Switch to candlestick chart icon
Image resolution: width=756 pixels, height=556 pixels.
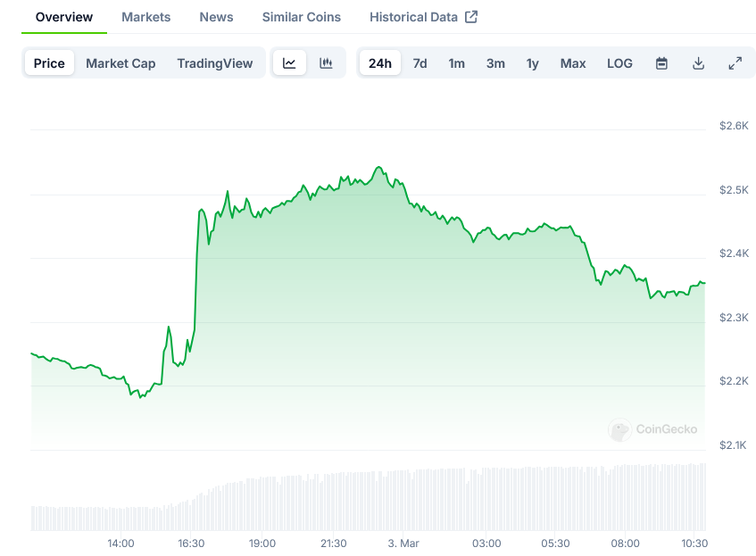coord(326,63)
